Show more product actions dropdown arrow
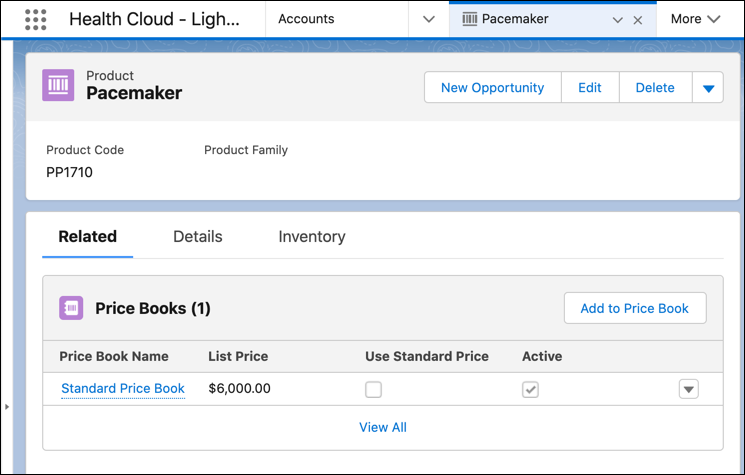 click(x=708, y=88)
